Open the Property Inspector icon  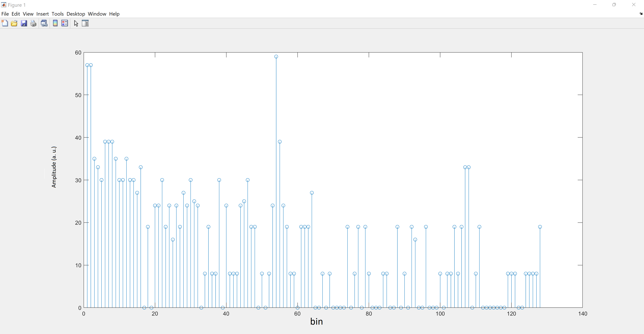click(85, 23)
